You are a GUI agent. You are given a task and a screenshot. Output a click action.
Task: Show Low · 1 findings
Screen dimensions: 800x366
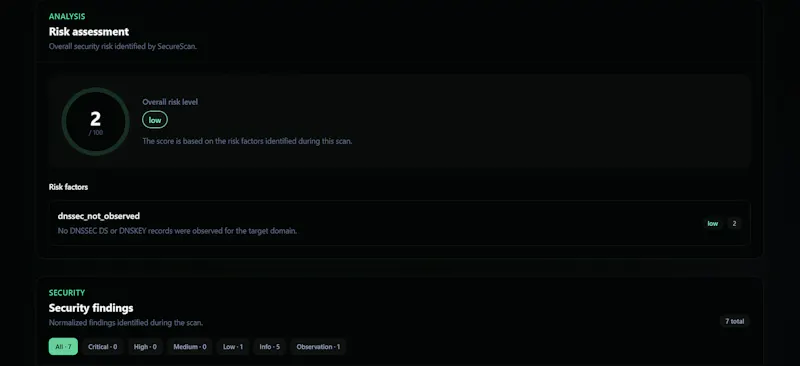point(233,347)
